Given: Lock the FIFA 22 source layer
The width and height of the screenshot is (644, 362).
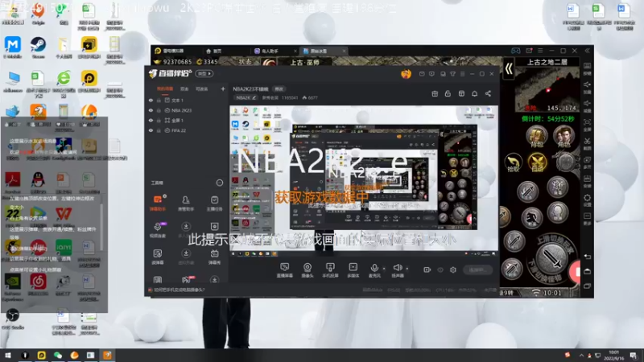Looking at the screenshot, I should 159,130.
